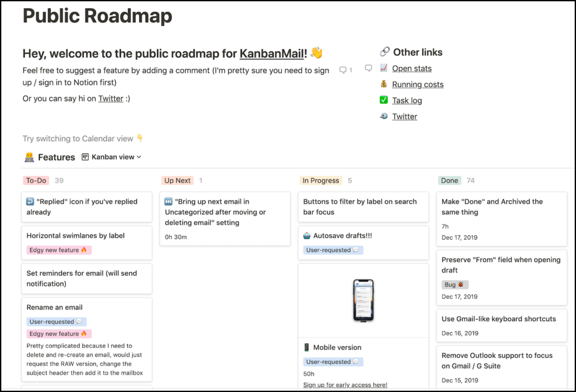Click Try switching to Calendar view text

point(78,138)
